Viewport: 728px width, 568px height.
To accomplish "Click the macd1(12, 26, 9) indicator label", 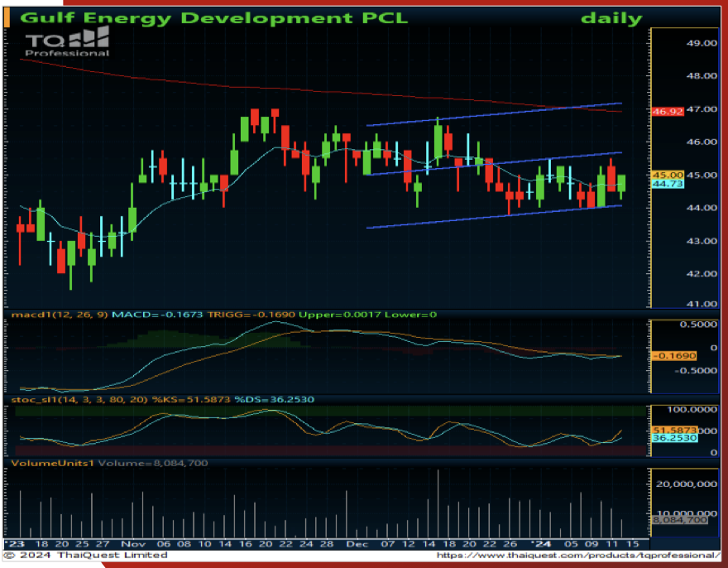I will click(60, 315).
